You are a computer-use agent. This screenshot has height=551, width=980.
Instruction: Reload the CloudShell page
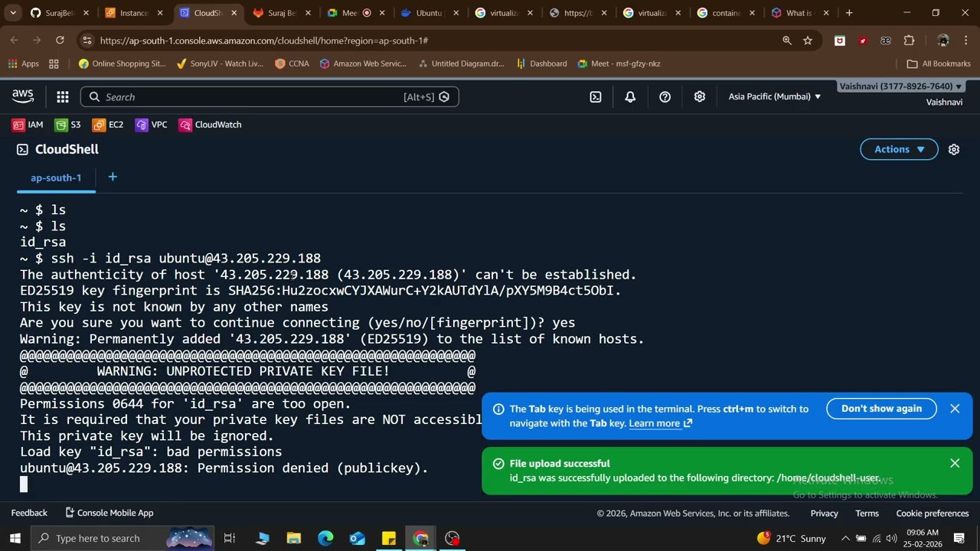pyautogui.click(x=59, y=41)
